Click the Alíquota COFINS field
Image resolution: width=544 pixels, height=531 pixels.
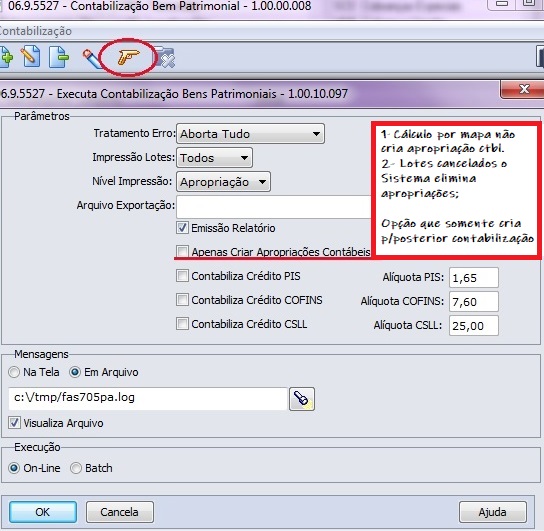click(474, 301)
